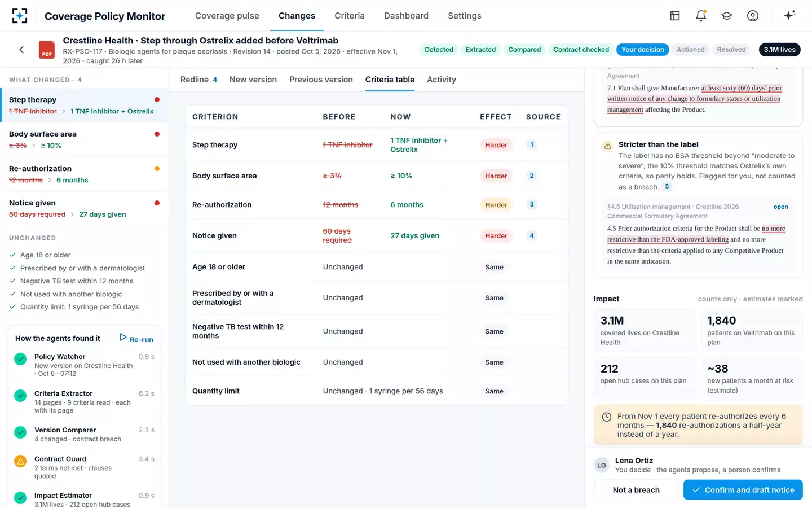Click '1 TNF inhibitor + Ostrelix' in Now column

419,145
